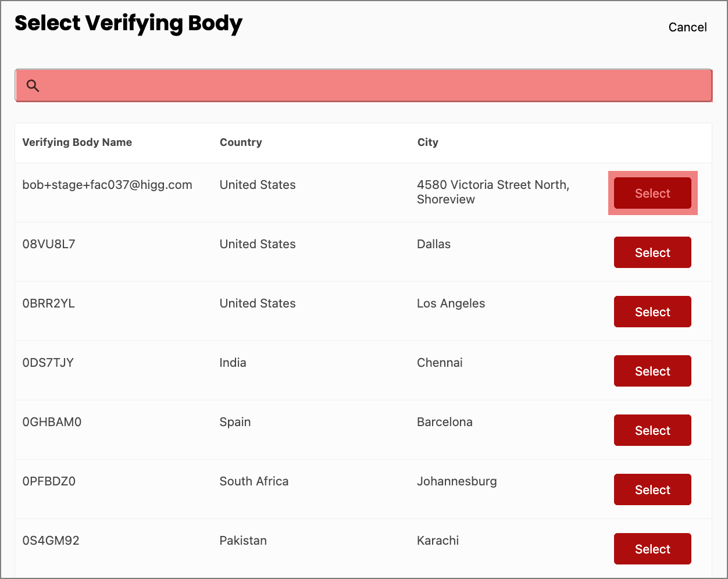Click the Cancel link
Viewport: 728px width, 579px height.
click(x=687, y=27)
